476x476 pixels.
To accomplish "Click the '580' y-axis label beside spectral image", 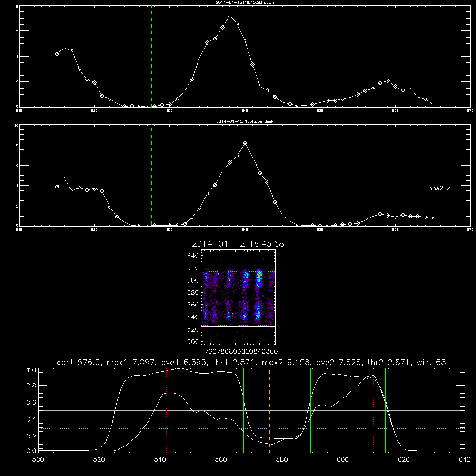I will pyautogui.click(x=193, y=293).
